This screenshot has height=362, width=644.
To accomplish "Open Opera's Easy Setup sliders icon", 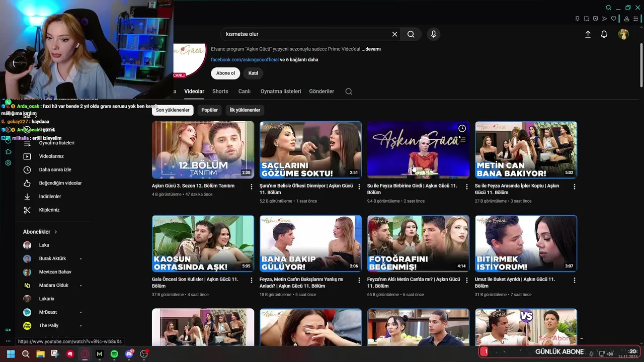I will pos(635,19).
